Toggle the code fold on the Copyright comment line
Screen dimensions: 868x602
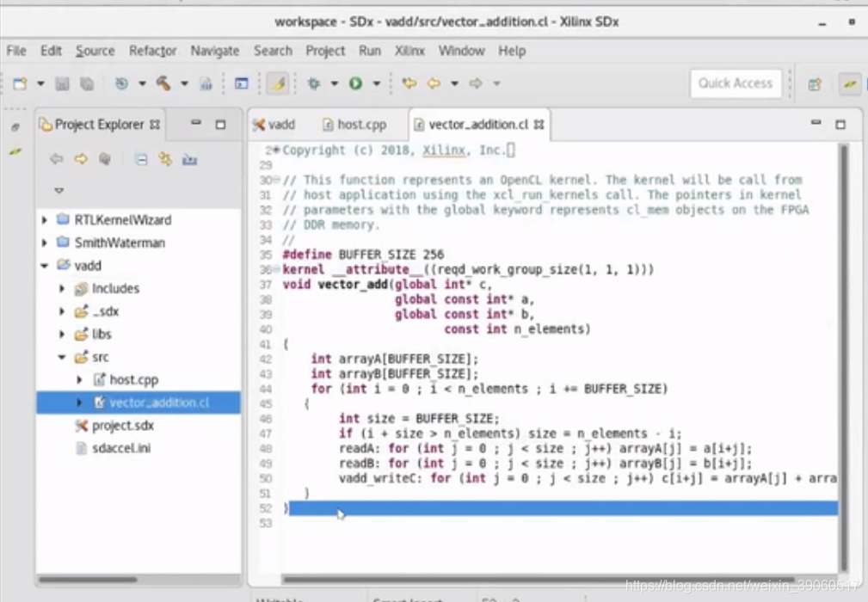coord(277,150)
